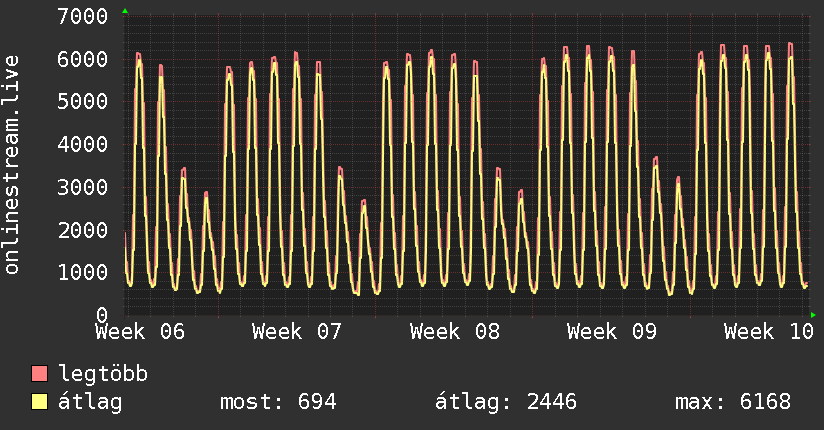Click the pink legtöbb legend swatch

coord(39,373)
